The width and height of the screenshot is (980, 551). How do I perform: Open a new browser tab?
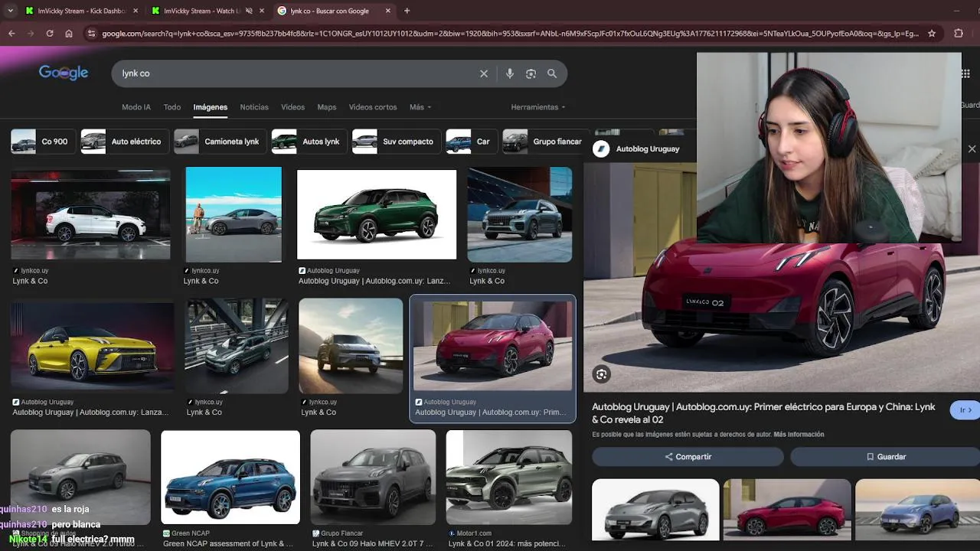pyautogui.click(x=407, y=11)
